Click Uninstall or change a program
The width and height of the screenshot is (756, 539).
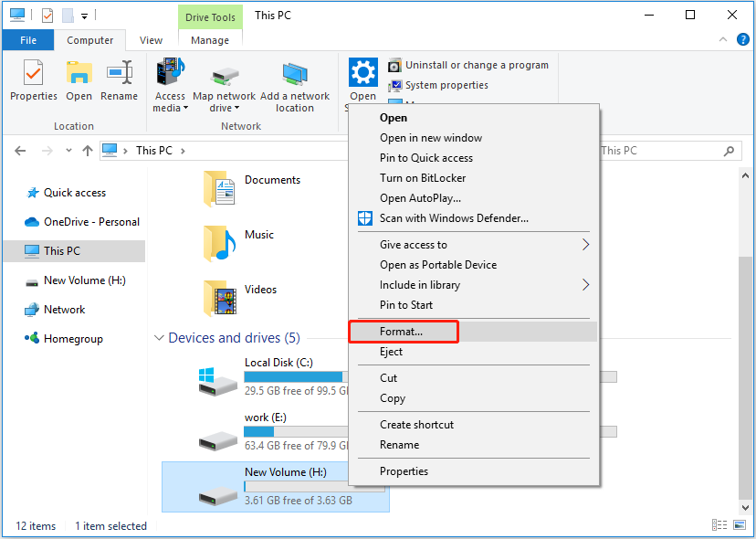(468, 65)
